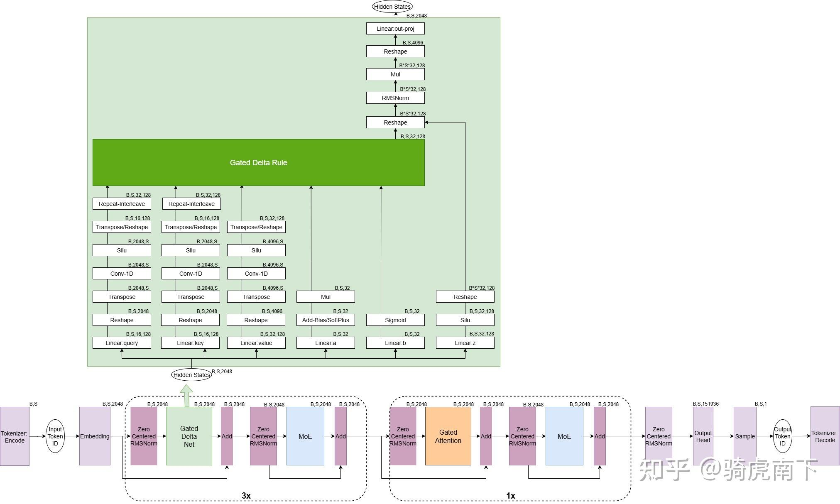Click the top Hidden States ellipse
Image resolution: width=840 pixels, height=504 pixels.
click(x=392, y=7)
